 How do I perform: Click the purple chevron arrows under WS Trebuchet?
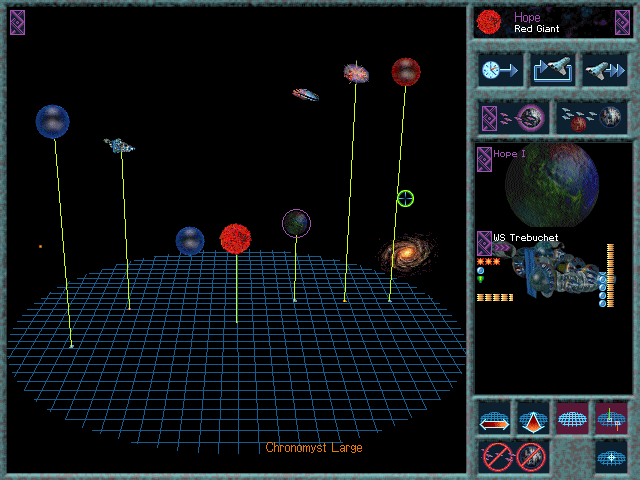pyautogui.click(x=502, y=247)
